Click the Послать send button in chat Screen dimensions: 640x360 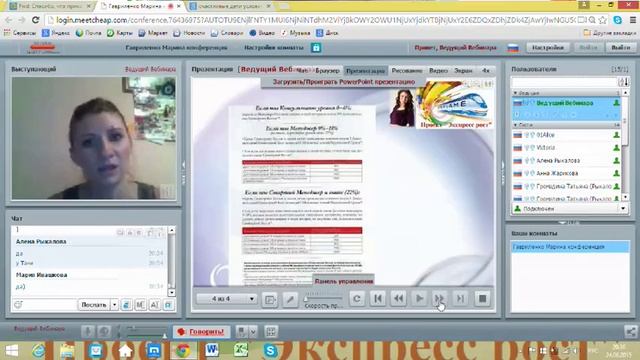point(94,305)
